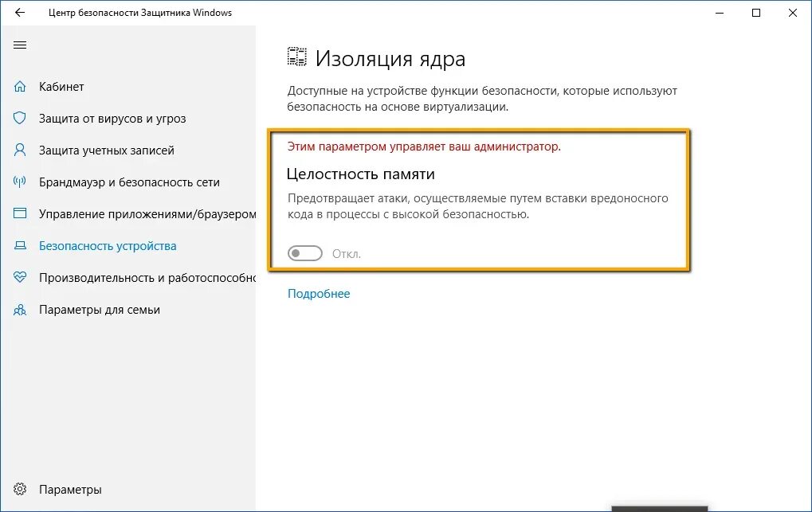The width and height of the screenshot is (812, 512).
Task: Click the wireless icon for firewall
Action: pyautogui.click(x=20, y=182)
